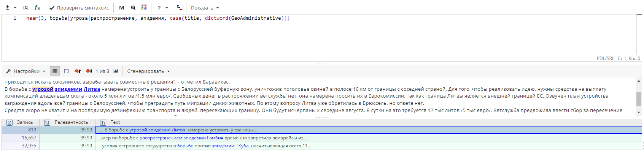Image resolution: width=644 pixels, height=150 pixels.
Task: Click the word 'near' in query
Action: coord(32,18)
